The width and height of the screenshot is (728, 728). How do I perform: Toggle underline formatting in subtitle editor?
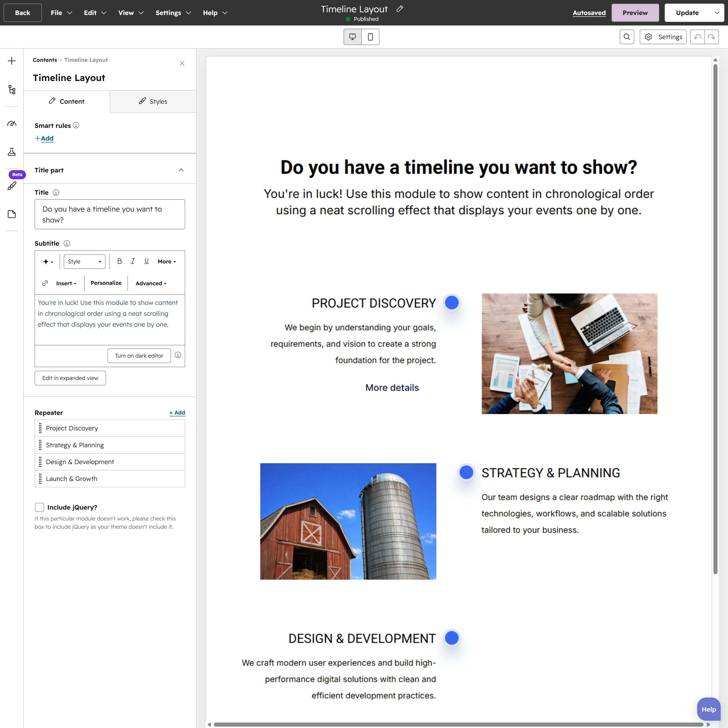click(147, 261)
